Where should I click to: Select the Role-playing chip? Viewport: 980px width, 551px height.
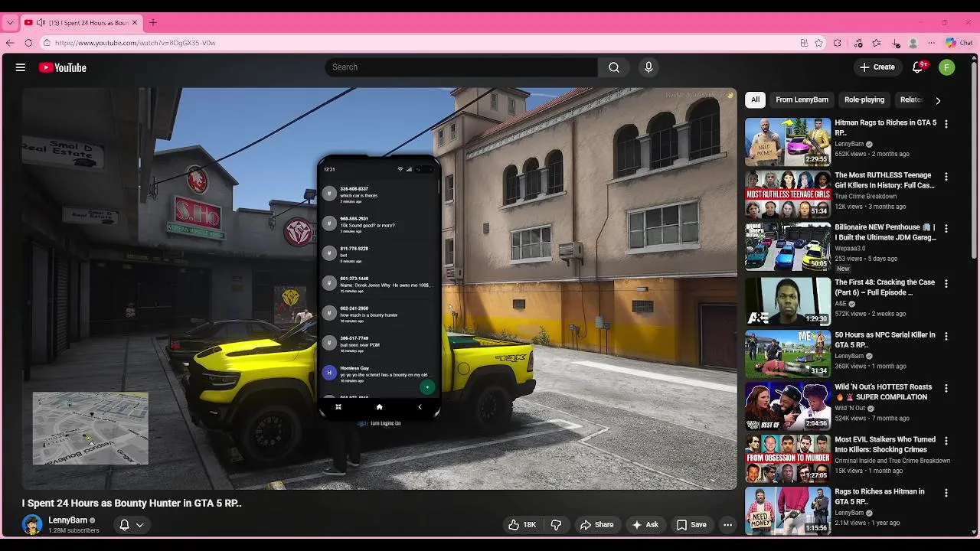[864, 99]
